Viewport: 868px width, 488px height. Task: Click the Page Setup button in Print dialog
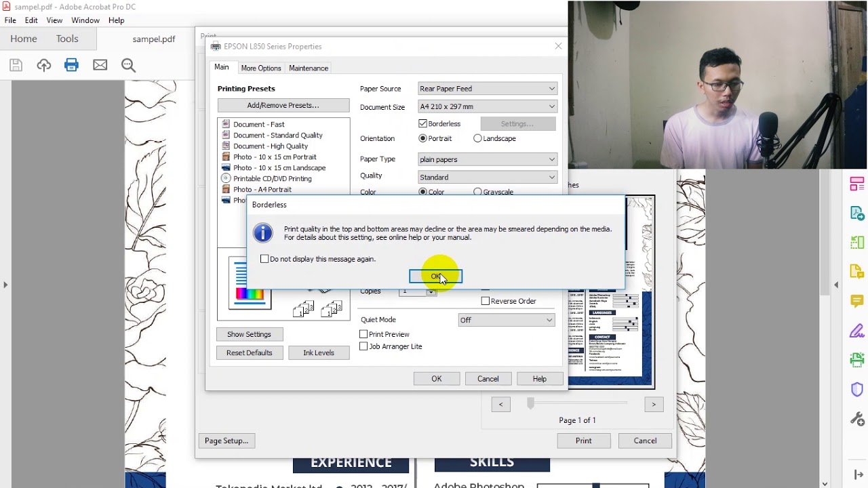click(x=226, y=441)
